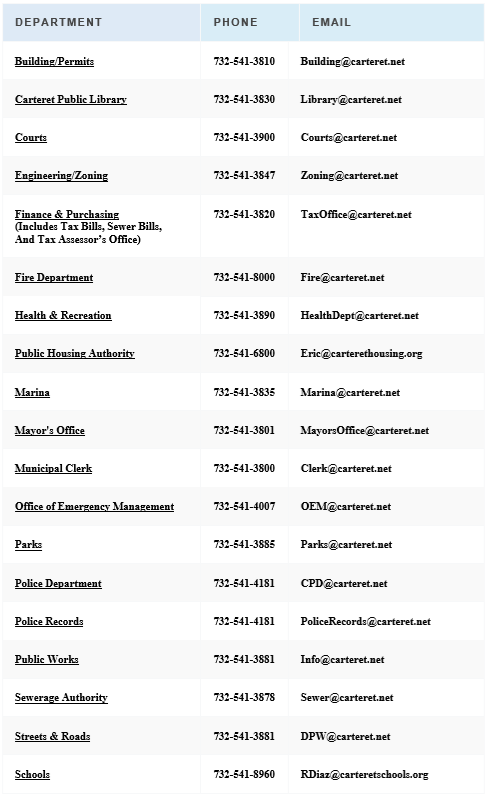485x796 pixels.
Task: Click the Courts department link
Action: pos(31,138)
